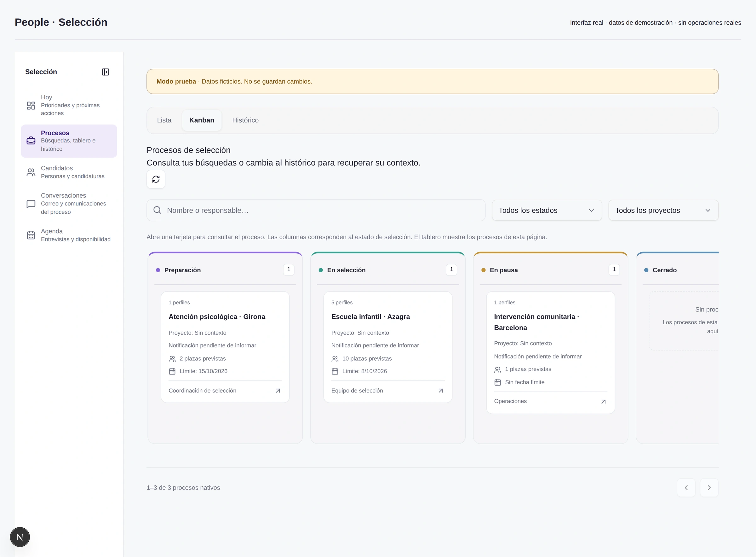Viewport: 756px width, 557px height.
Task: Open the Atención psicológica · Girona card title
Action: click(x=217, y=316)
